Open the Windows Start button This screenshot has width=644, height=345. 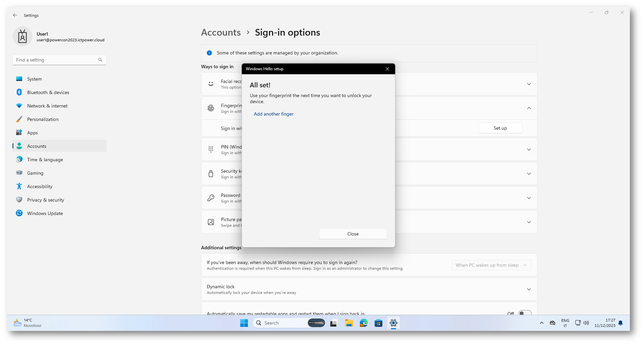pyautogui.click(x=244, y=323)
